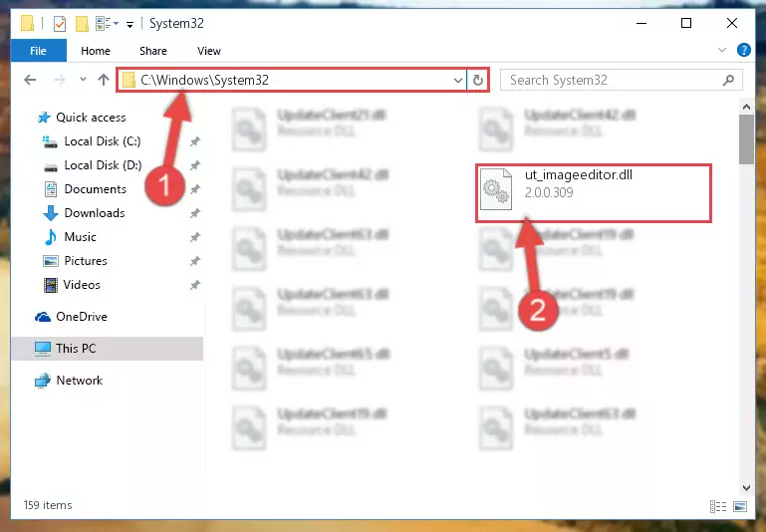Image resolution: width=766 pixels, height=532 pixels.
Task: Select OneDrive in the navigation pane
Action: point(81,317)
